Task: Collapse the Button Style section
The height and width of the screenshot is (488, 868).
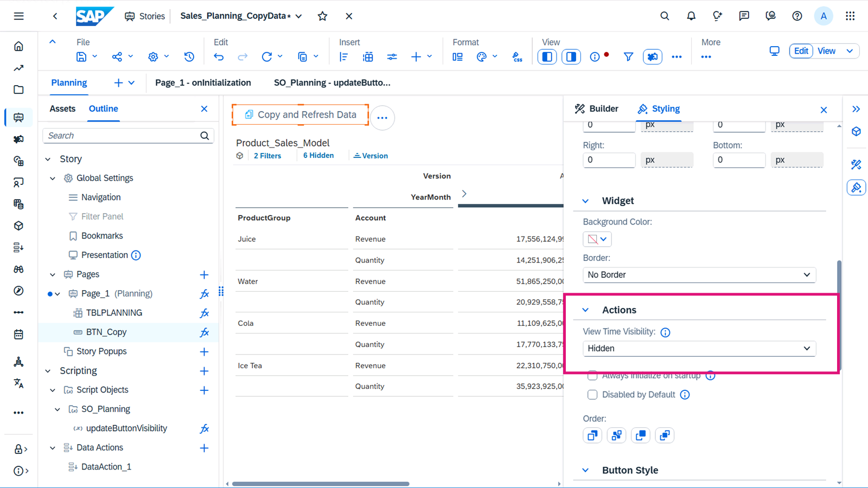Action: click(x=585, y=471)
